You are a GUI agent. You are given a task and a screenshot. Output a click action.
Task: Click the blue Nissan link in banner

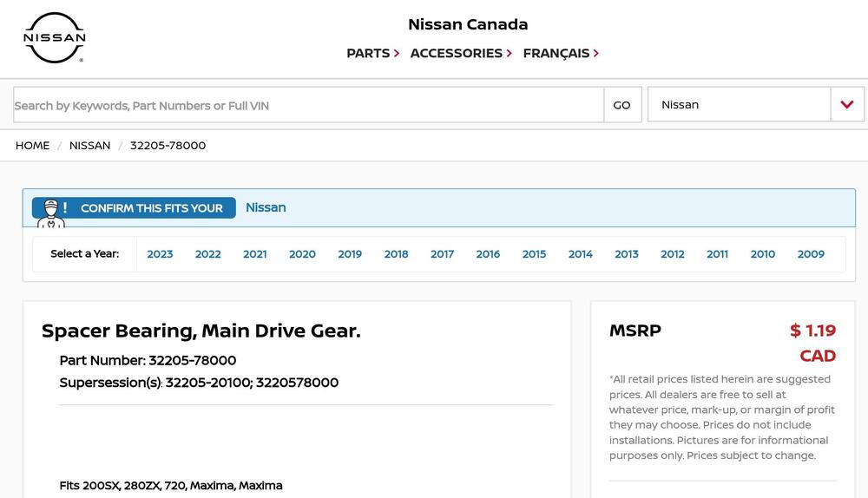(266, 207)
